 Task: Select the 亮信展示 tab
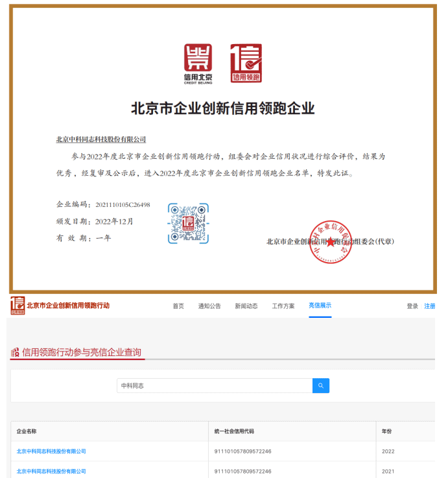[x=320, y=305]
